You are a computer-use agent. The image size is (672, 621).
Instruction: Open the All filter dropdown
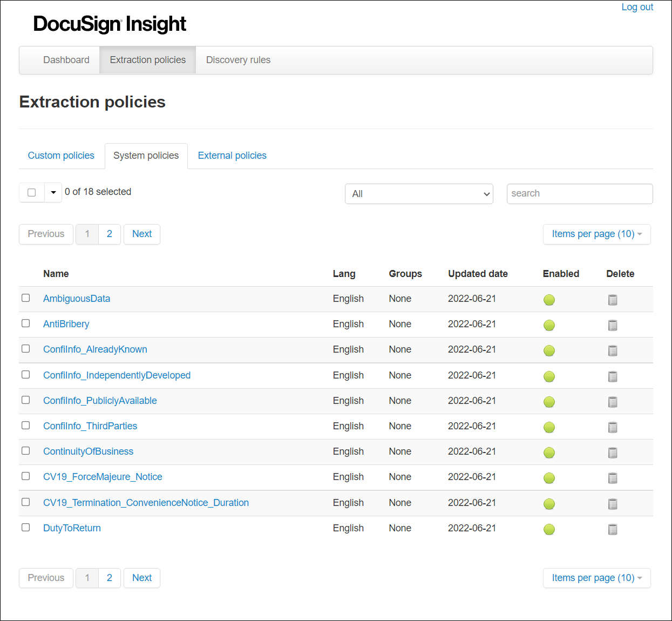click(419, 194)
